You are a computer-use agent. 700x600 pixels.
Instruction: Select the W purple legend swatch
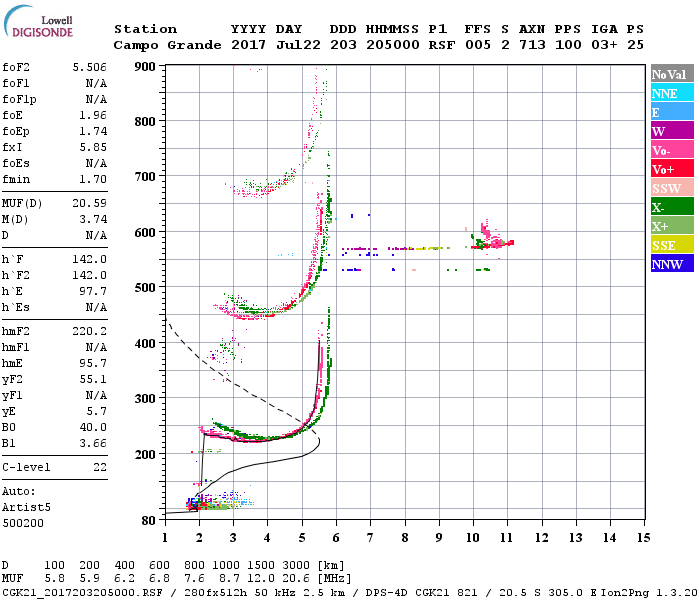672,131
